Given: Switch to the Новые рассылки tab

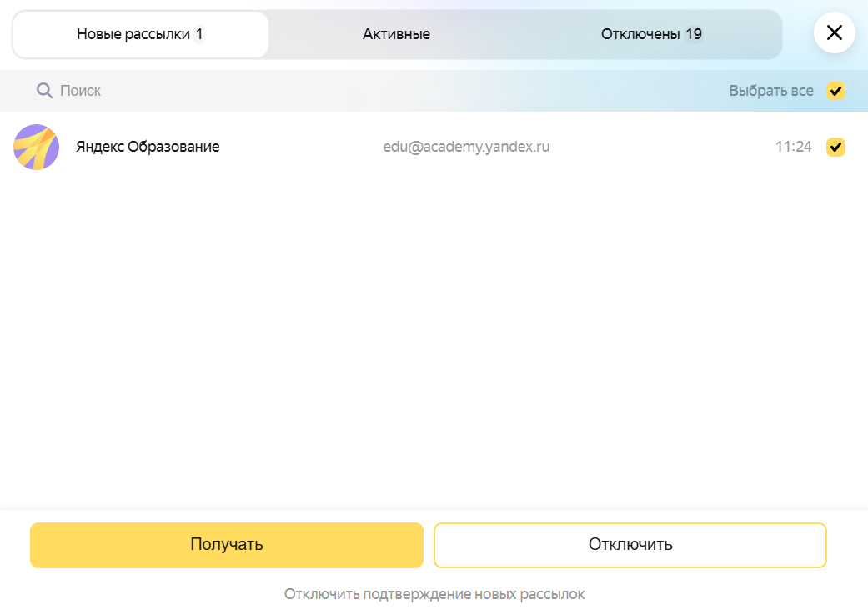Looking at the screenshot, I should coord(140,34).
